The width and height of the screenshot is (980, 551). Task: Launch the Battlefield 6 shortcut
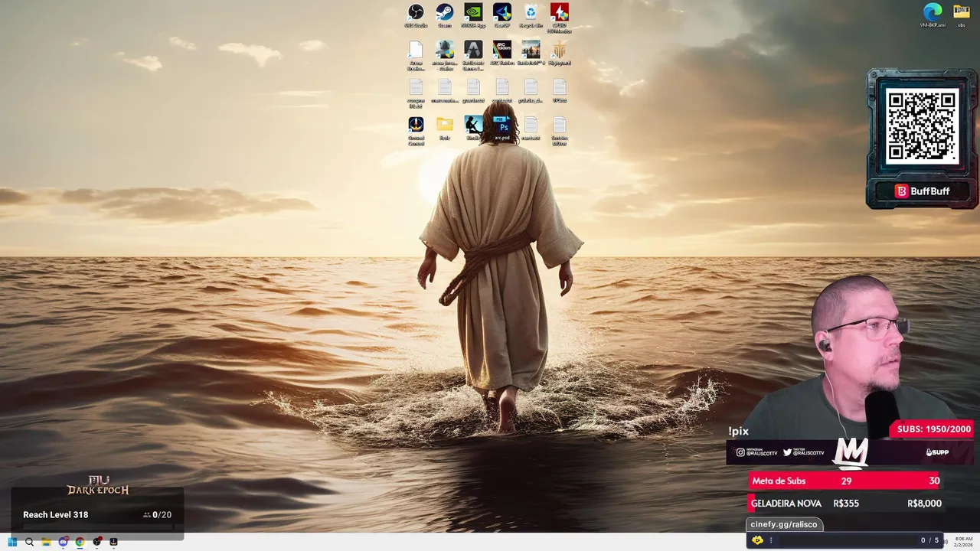tap(531, 53)
